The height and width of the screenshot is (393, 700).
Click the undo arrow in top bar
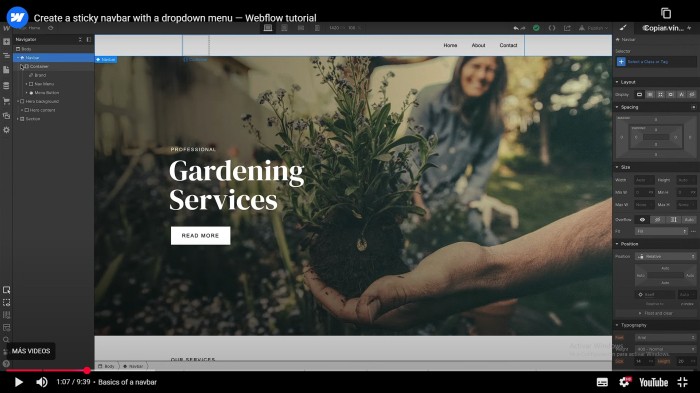pos(516,28)
